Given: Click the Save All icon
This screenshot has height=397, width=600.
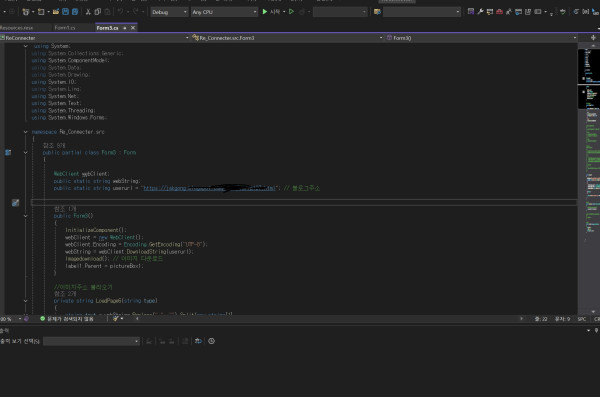Looking at the screenshot, I should [75, 12].
